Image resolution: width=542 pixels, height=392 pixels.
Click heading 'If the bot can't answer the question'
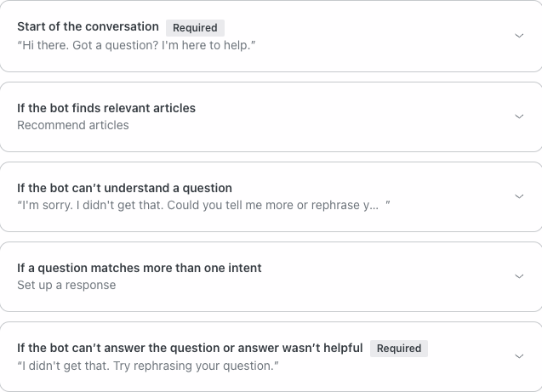click(x=190, y=348)
